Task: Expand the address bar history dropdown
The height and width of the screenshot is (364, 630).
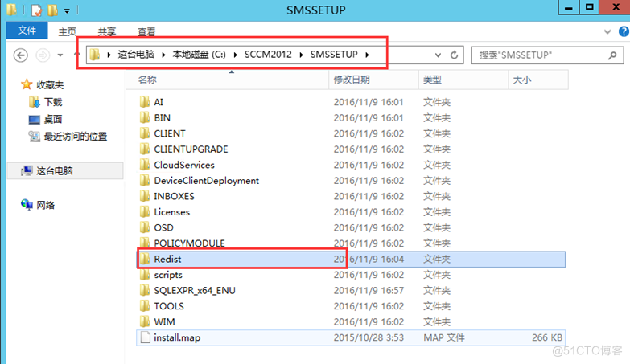Action: (438, 55)
